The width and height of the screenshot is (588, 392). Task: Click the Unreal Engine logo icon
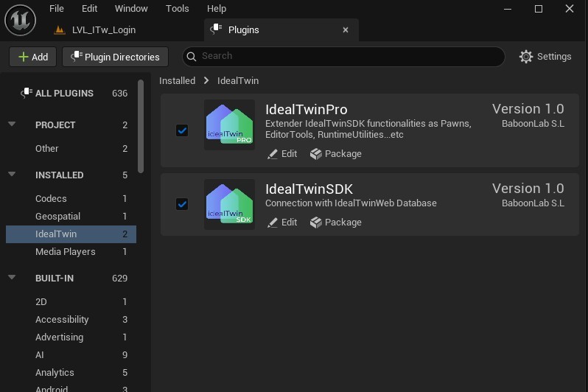(20, 20)
